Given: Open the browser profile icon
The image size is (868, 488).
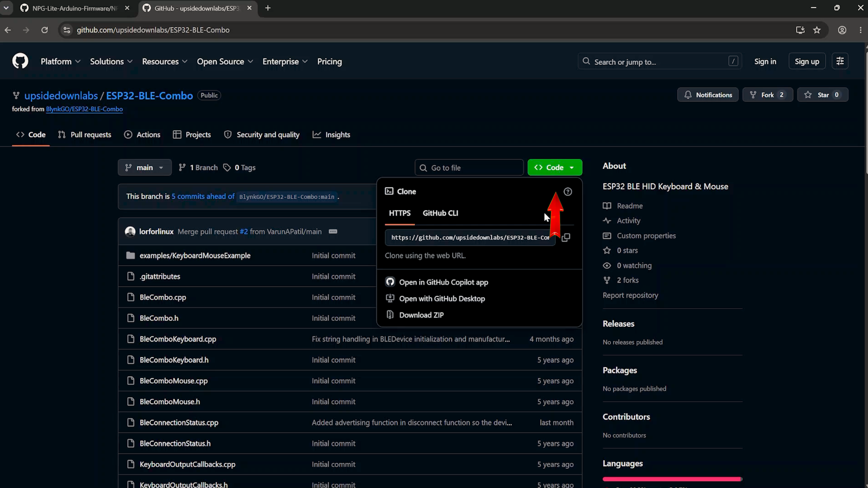Looking at the screenshot, I should (x=842, y=30).
